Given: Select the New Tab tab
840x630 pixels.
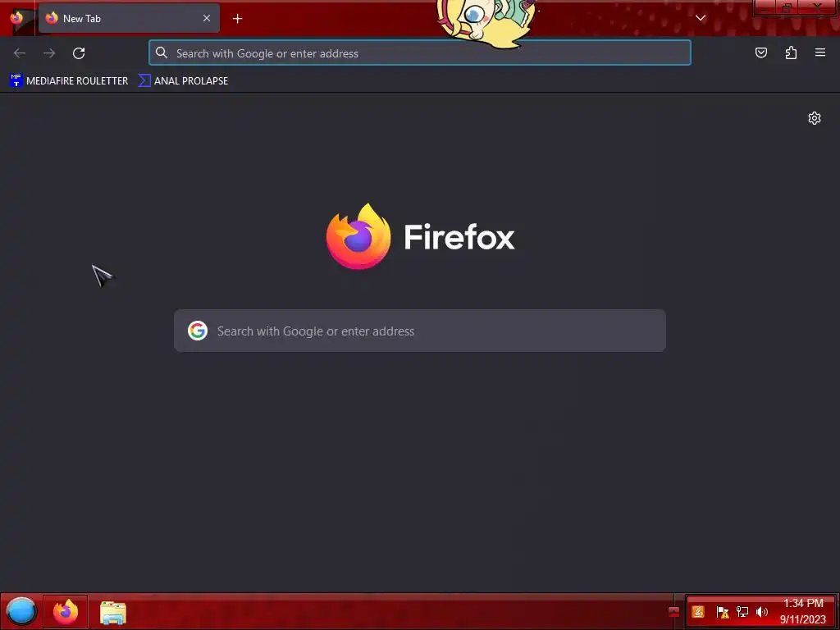Looking at the screenshot, I should pyautogui.click(x=129, y=18).
